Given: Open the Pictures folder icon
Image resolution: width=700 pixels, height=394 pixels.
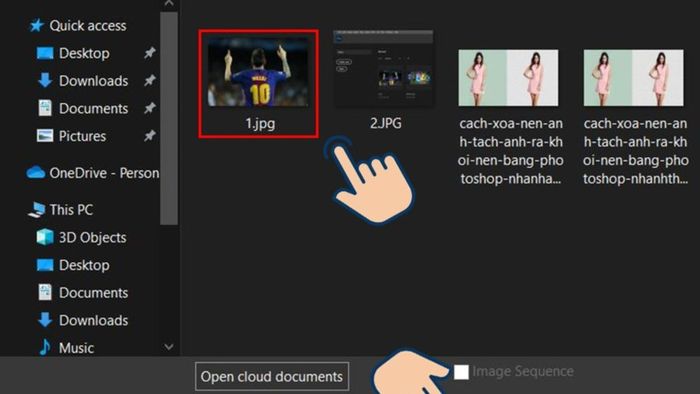Looking at the screenshot, I should (45, 136).
